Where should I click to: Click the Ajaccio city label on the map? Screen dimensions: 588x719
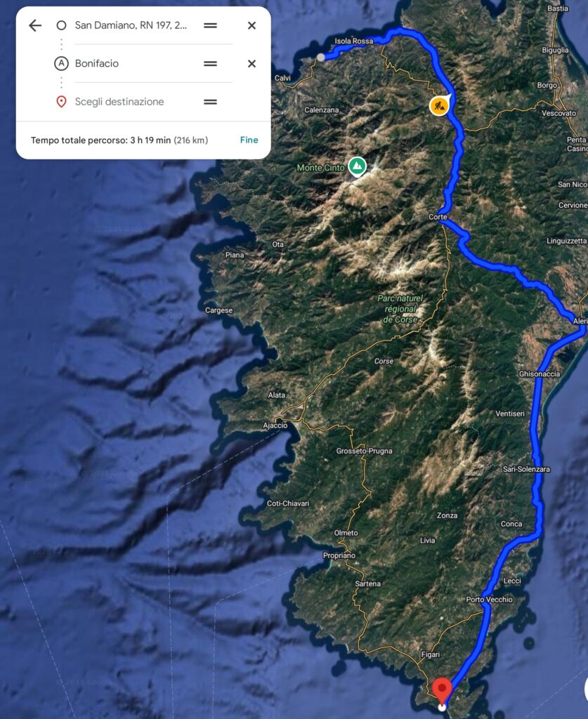(x=275, y=425)
